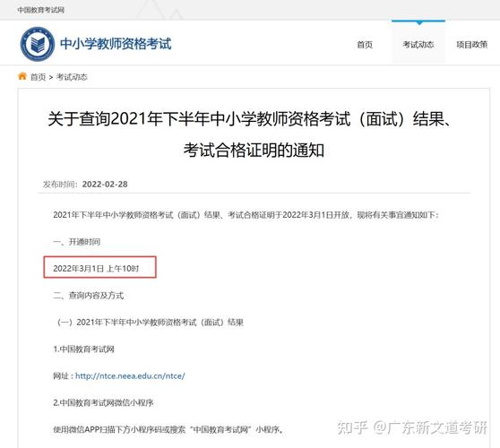Click the 中国教育考试网 top-left link
This screenshot has width=500, height=448.
point(41,10)
